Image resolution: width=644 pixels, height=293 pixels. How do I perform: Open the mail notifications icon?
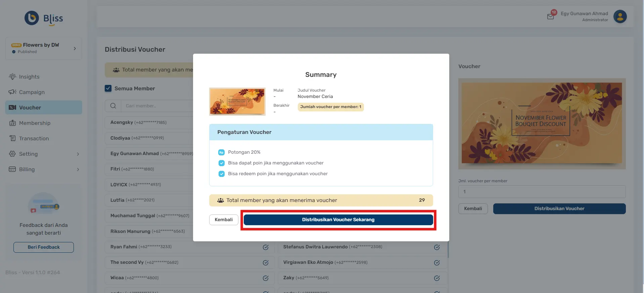pos(550,16)
